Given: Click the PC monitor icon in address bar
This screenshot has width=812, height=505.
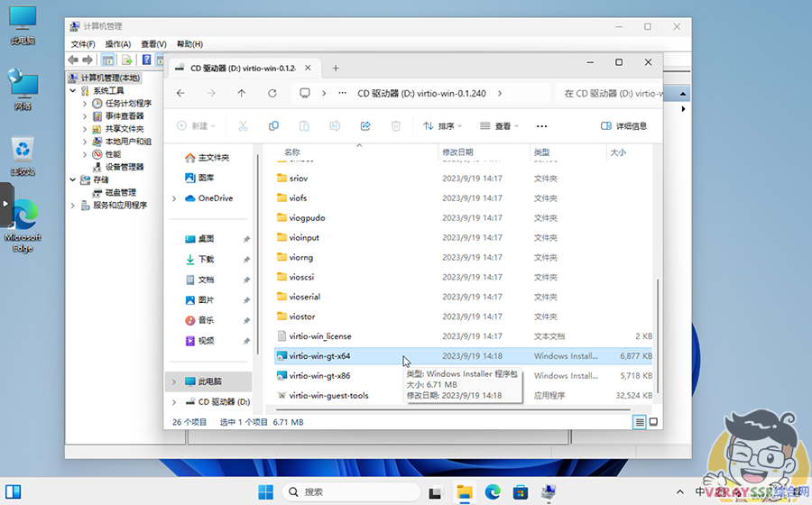Looking at the screenshot, I should (x=305, y=93).
